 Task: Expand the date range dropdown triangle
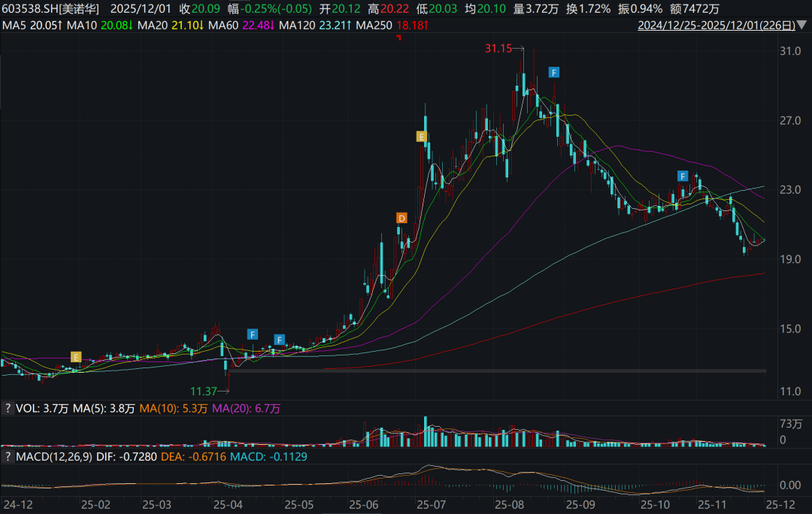[802, 25]
